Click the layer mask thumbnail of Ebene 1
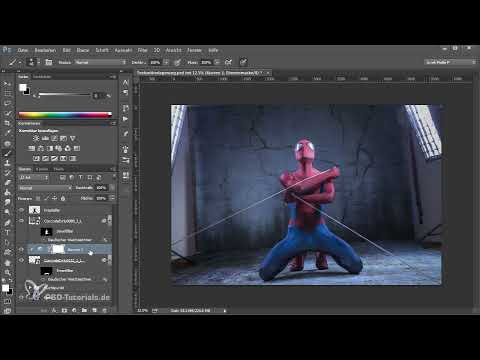Image resolution: width=480 pixels, height=360 pixels. pos(58,249)
